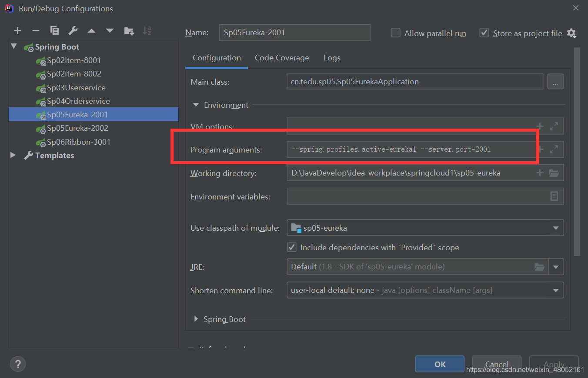The image size is (588, 378).
Task: Select the Sp02Item-8001 configuration
Action: point(94,60)
